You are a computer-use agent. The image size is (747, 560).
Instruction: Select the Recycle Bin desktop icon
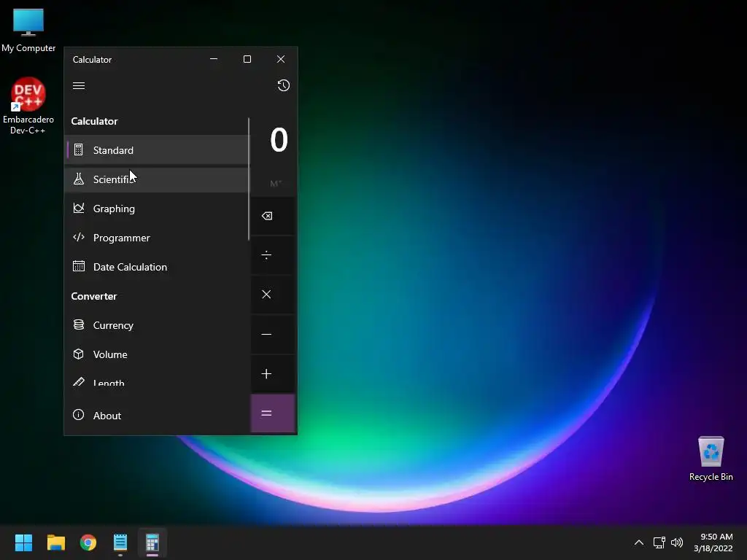coord(711,459)
